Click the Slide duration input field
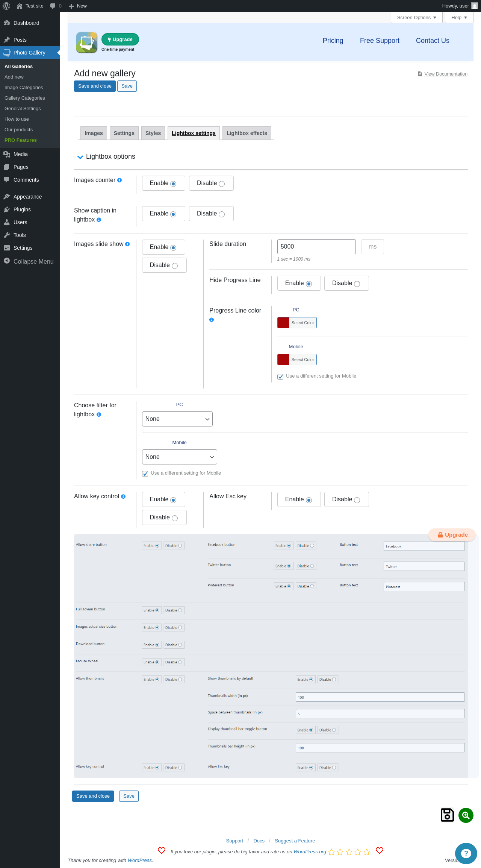This screenshot has width=481, height=868. click(x=316, y=247)
